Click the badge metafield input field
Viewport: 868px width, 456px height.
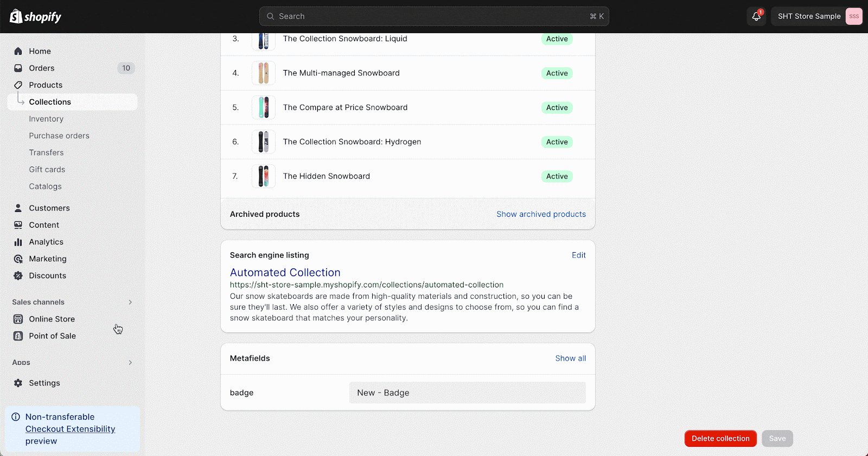coord(468,393)
